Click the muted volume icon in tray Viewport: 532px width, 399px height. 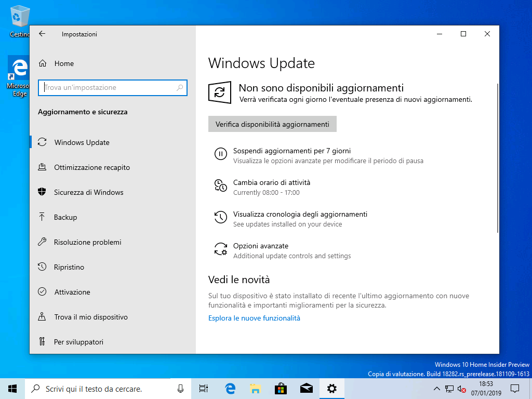(x=461, y=389)
